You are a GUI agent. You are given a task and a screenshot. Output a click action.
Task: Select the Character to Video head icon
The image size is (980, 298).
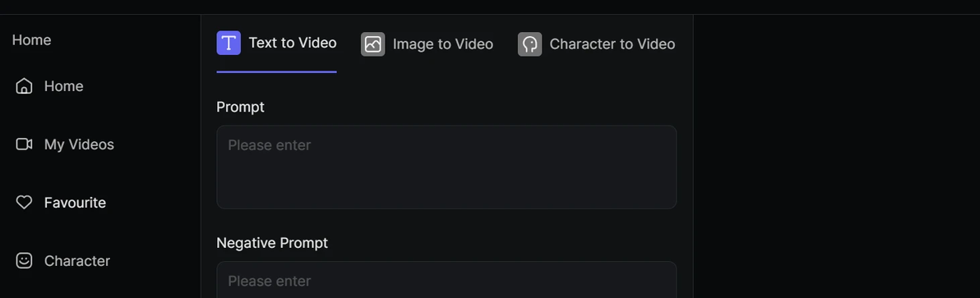[529, 44]
